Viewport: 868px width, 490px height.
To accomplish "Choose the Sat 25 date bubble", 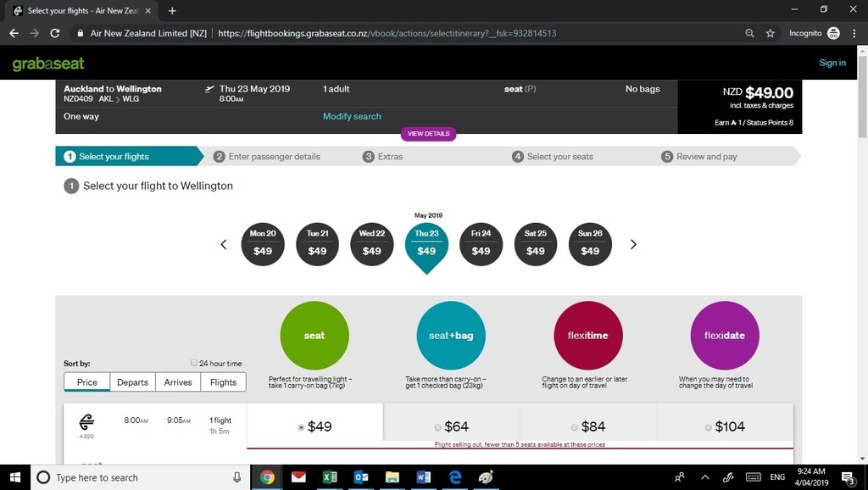I will [536, 244].
